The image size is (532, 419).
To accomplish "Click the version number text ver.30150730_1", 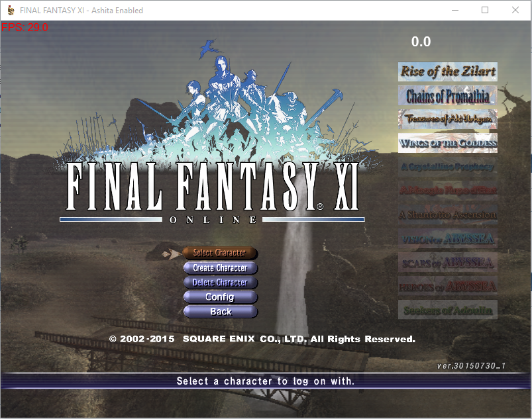I will [x=471, y=366].
